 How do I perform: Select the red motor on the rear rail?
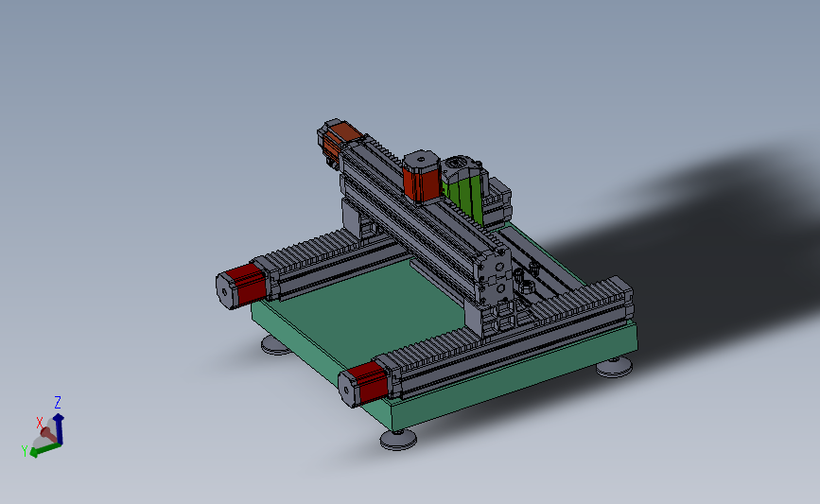(241, 286)
